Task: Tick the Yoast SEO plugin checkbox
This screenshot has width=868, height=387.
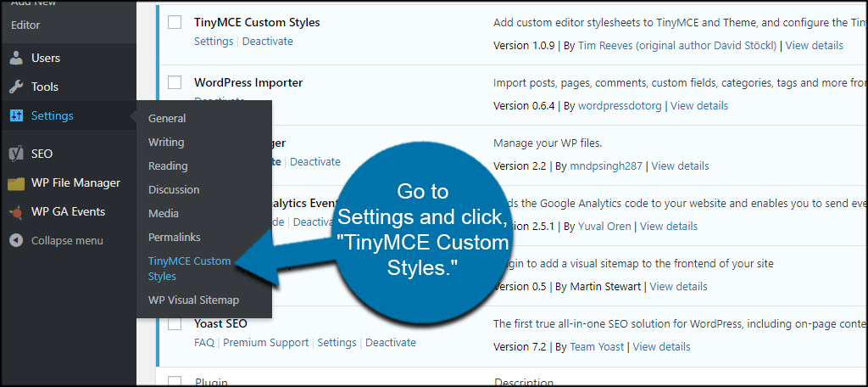Action: (x=175, y=324)
